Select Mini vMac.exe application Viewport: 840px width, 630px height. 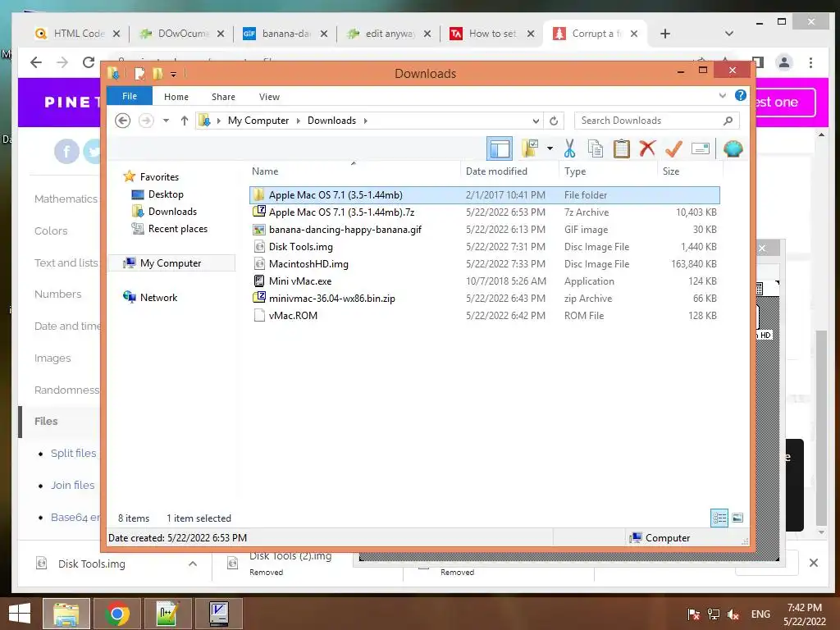[484, 281]
